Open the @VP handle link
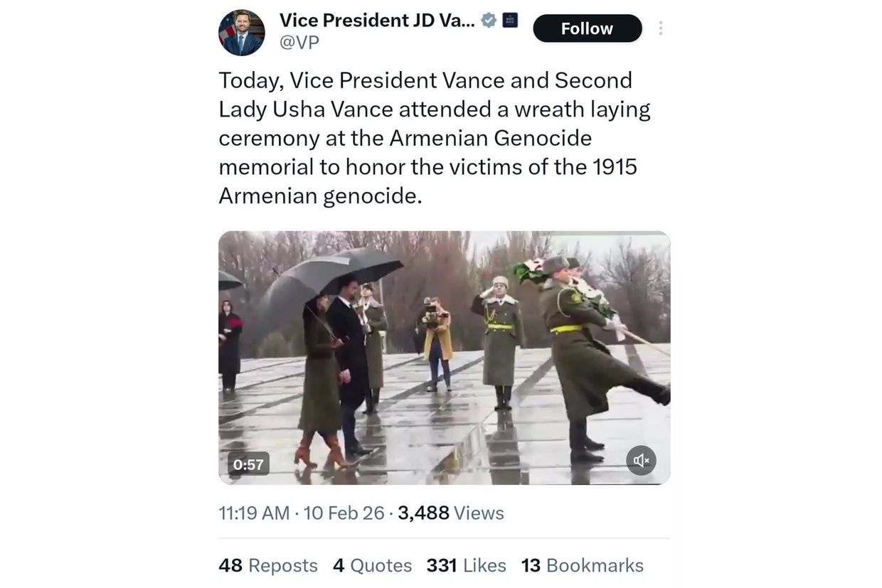The width and height of the screenshot is (882, 588). click(299, 43)
